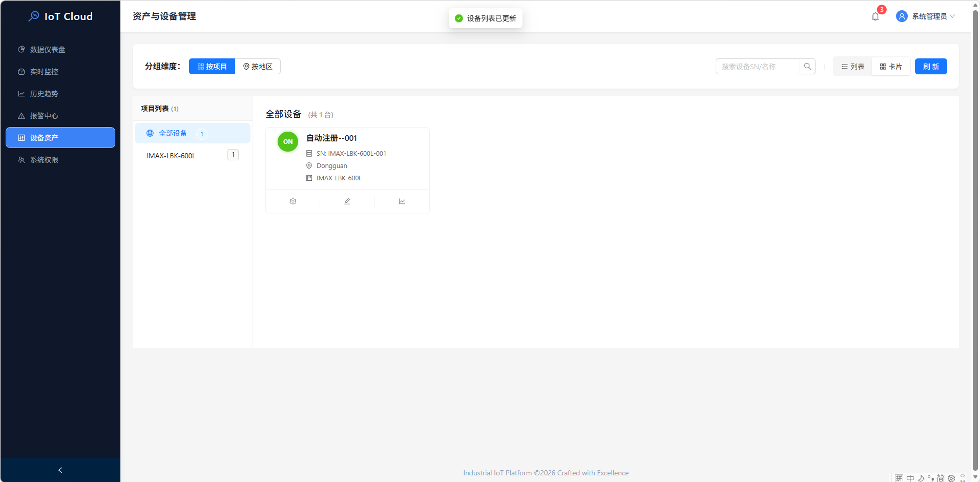Select the 卡片 view mode
Screen dimensions: 980x482
[891, 67]
